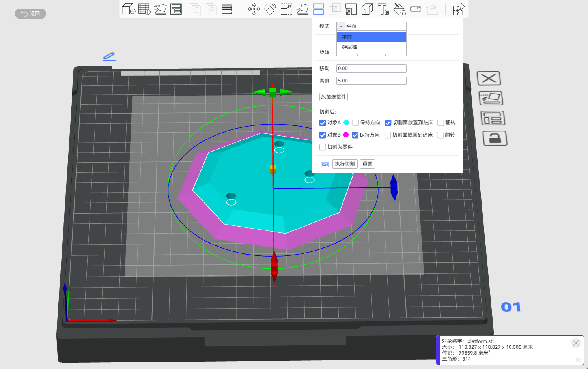Click the plate lock icon
This screenshot has width=588, height=369.
495,139
